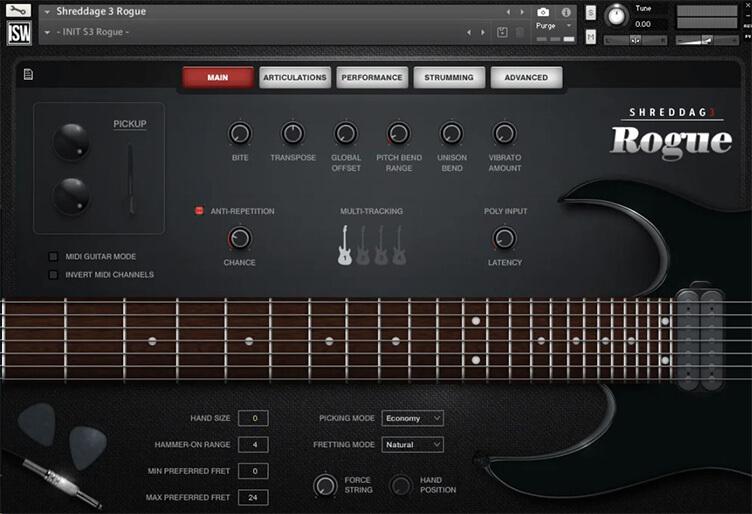Screen dimensions: 752x514
Task: Click the Hand Size value field
Action: (x=253, y=418)
